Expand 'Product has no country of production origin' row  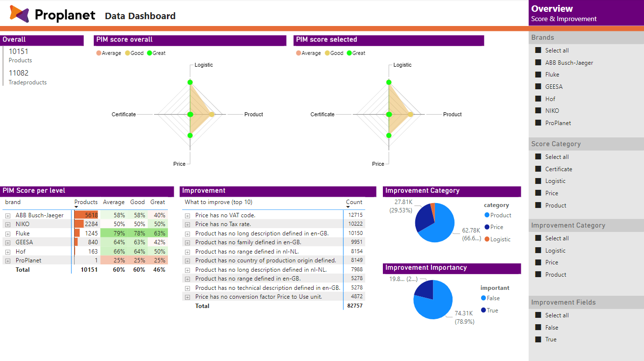tap(188, 260)
